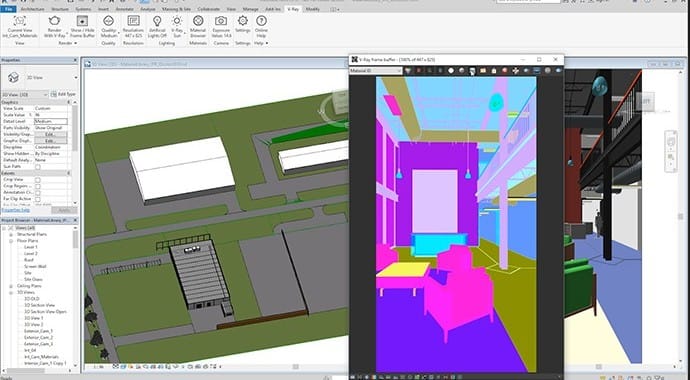Switch to the Architecture ribbon tab

(x=33, y=9)
